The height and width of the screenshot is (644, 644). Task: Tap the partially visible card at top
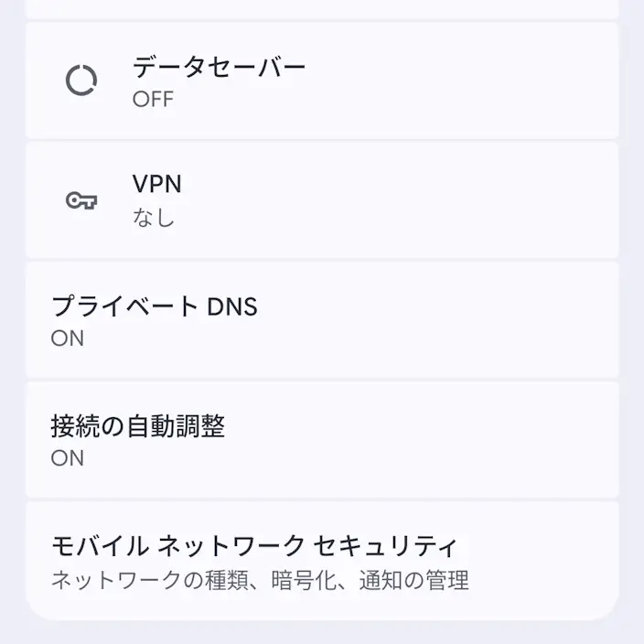[322, 9]
